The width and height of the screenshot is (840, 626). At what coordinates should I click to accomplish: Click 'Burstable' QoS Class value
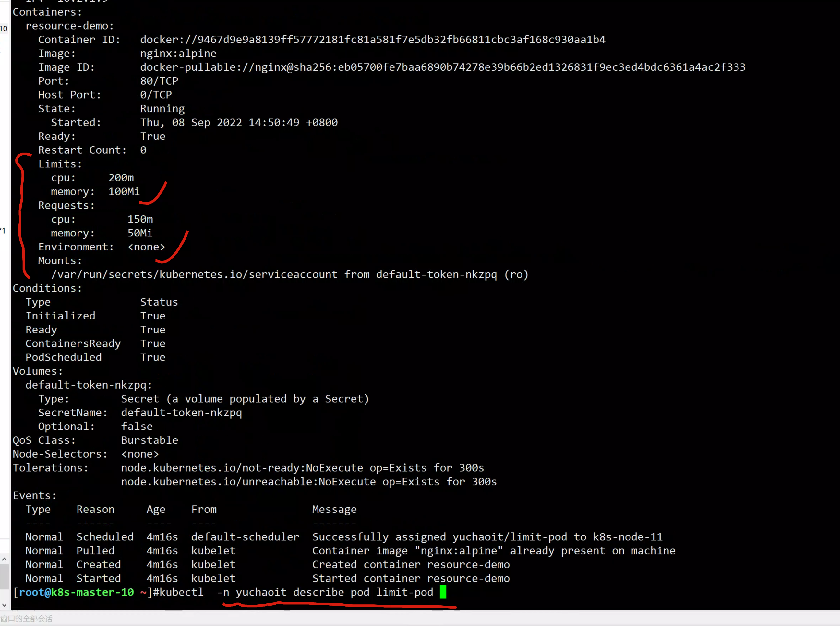(149, 440)
